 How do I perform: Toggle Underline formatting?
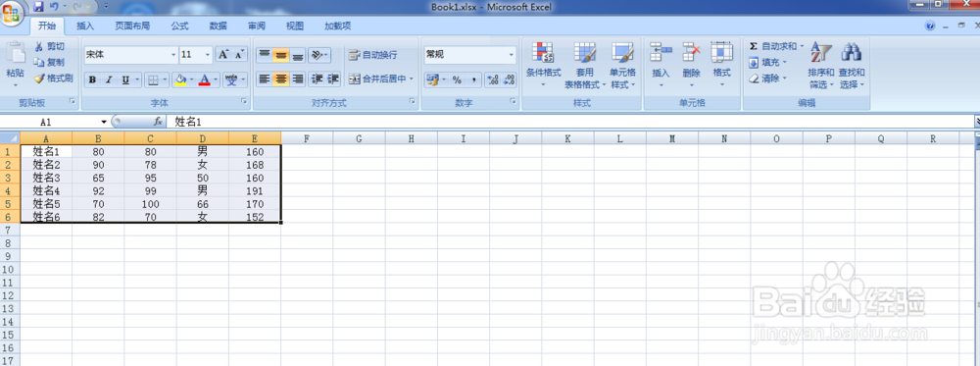coord(125,79)
